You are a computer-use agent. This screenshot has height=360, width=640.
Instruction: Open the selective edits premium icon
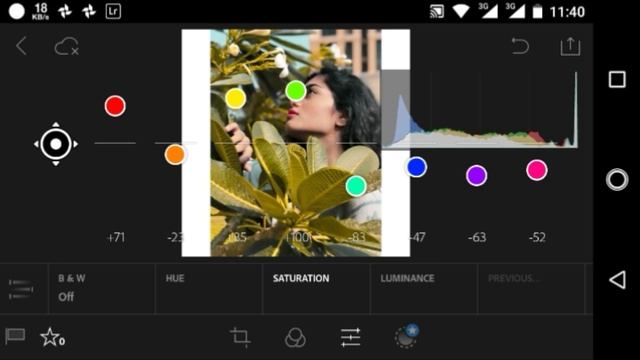click(x=407, y=336)
